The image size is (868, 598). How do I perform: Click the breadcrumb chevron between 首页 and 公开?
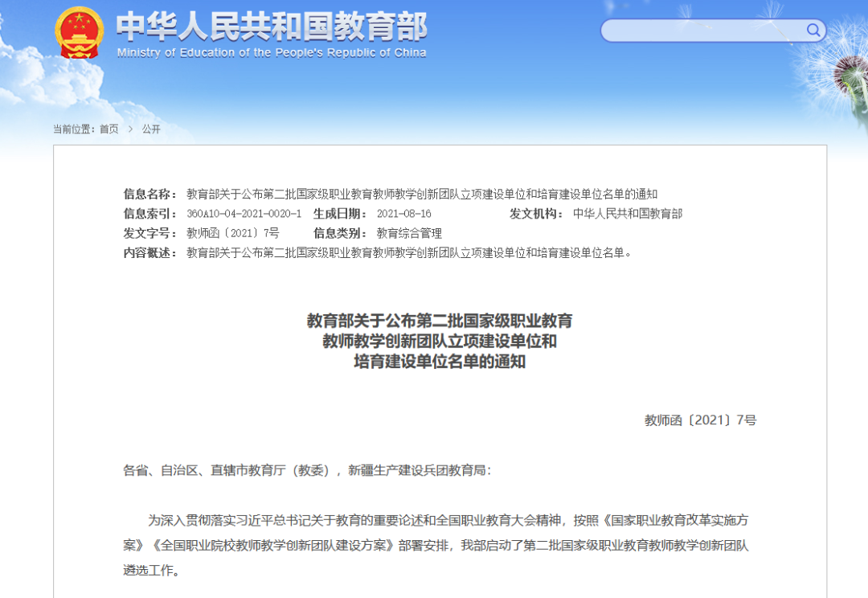[x=131, y=129]
